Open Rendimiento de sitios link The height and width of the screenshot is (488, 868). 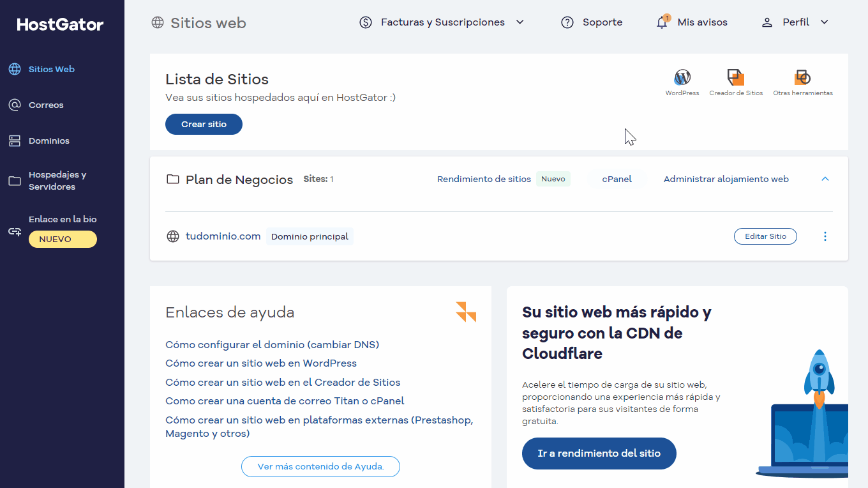[484, 179]
